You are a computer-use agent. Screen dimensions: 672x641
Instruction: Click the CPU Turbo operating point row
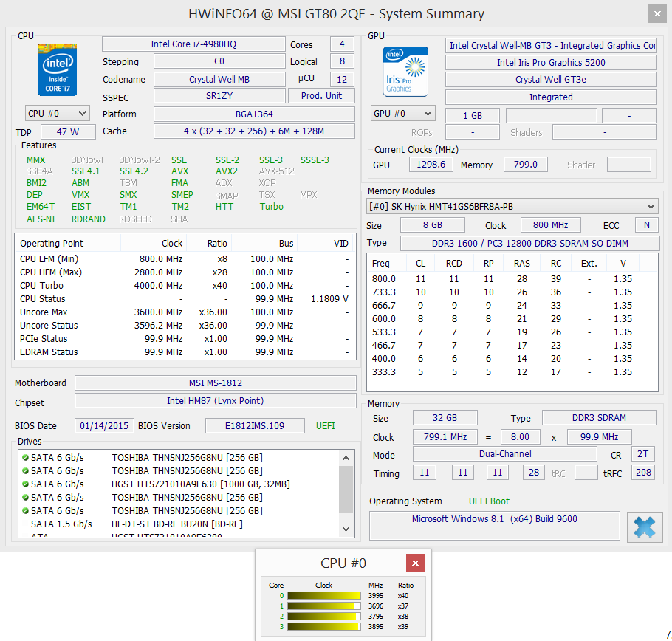(x=185, y=286)
